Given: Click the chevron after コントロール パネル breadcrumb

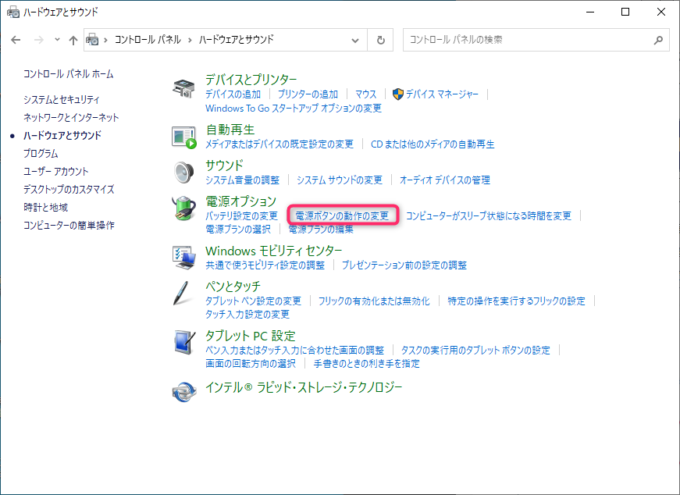Looking at the screenshot, I should pyautogui.click(x=190, y=40).
